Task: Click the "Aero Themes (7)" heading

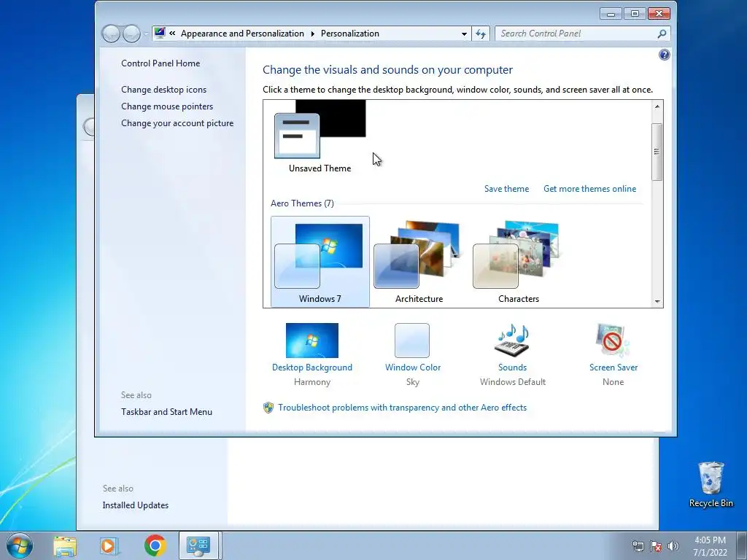Action: click(x=302, y=203)
